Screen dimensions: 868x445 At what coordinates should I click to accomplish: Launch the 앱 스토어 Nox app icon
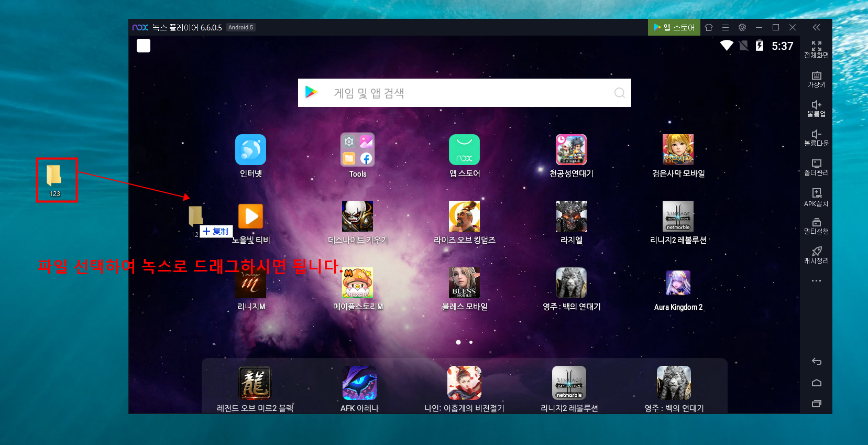[x=464, y=150]
